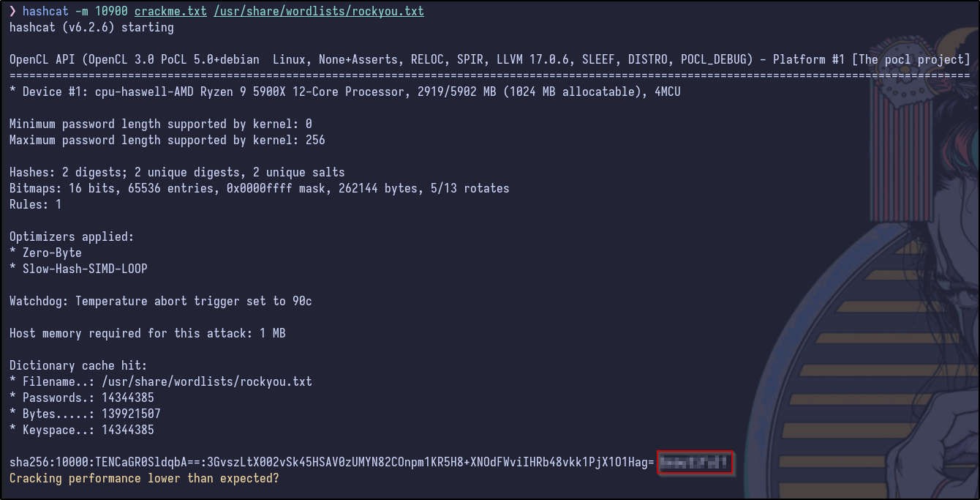Click the Minimum password length line
The height and width of the screenshot is (500, 980).
click(160, 124)
